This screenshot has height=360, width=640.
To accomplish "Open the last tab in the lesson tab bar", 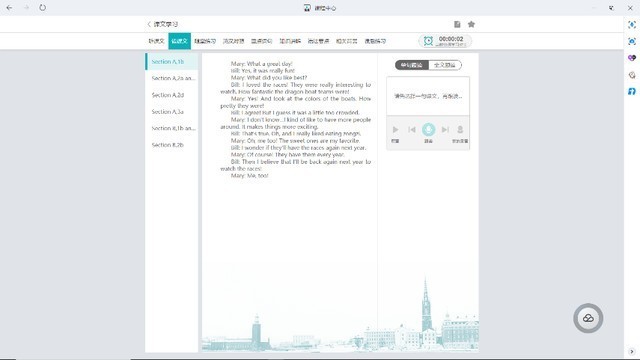I will (375, 41).
